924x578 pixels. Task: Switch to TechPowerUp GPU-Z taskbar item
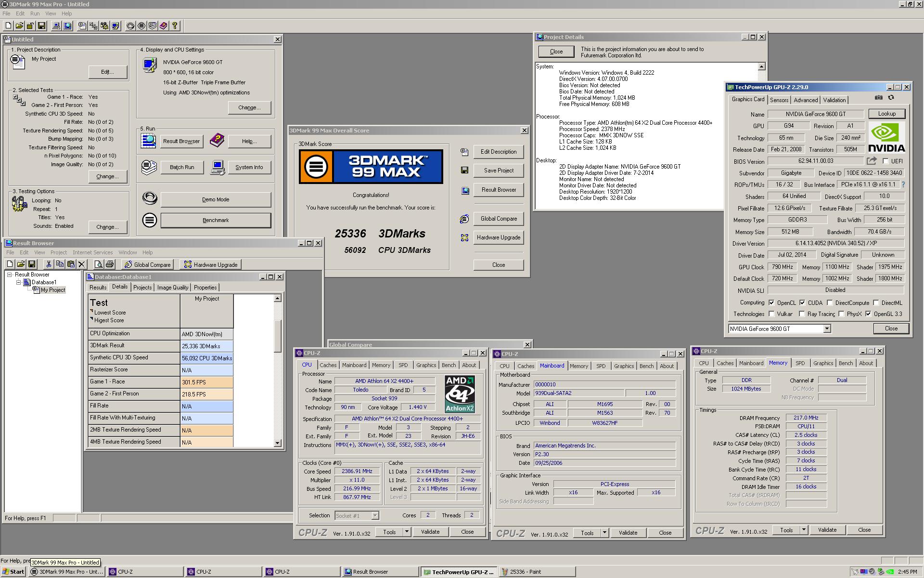point(459,572)
